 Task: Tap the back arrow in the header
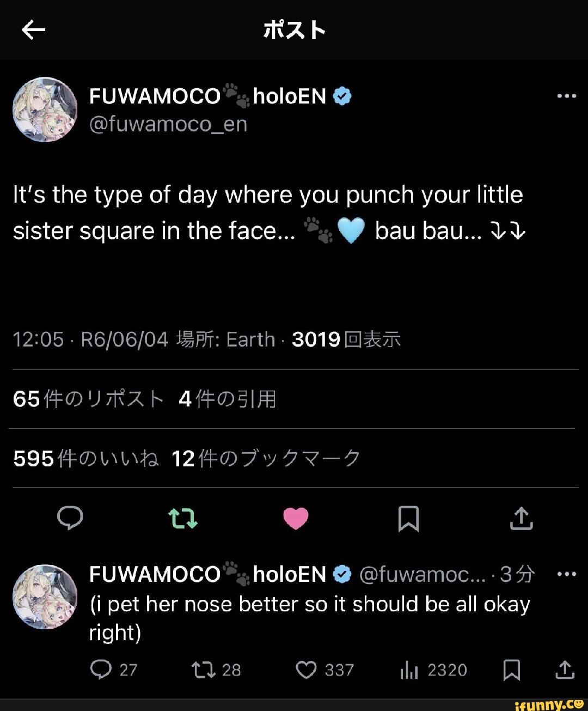pyautogui.click(x=33, y=30)
